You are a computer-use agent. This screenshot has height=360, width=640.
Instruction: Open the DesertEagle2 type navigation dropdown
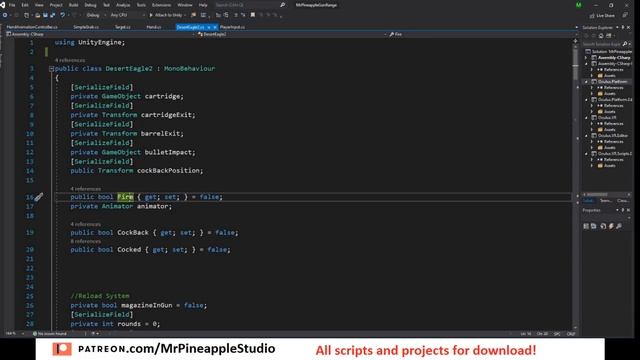[291, 34]
